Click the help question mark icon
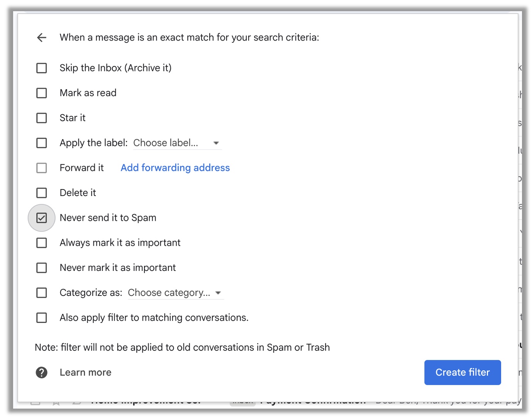 [x=42, y=372]
